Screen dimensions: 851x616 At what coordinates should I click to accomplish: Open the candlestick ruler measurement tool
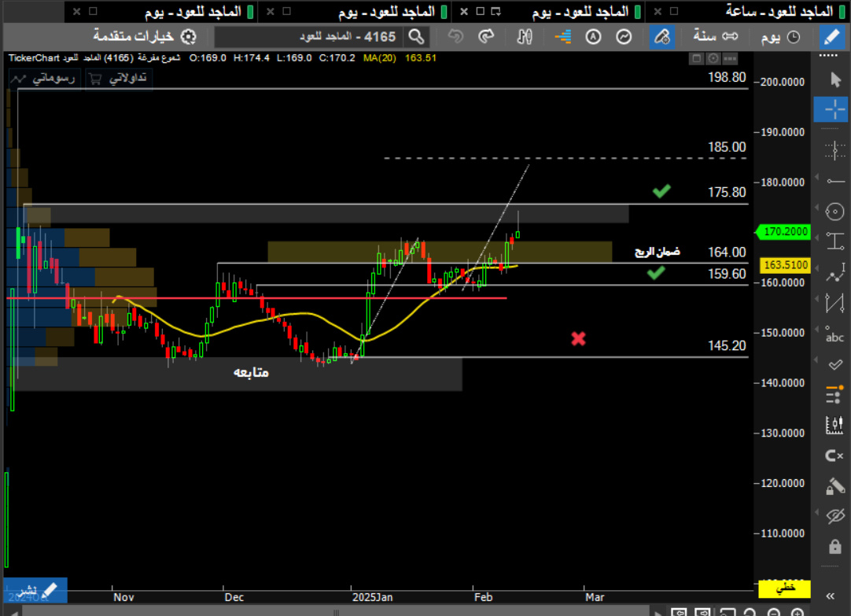(x=834, y=425)
